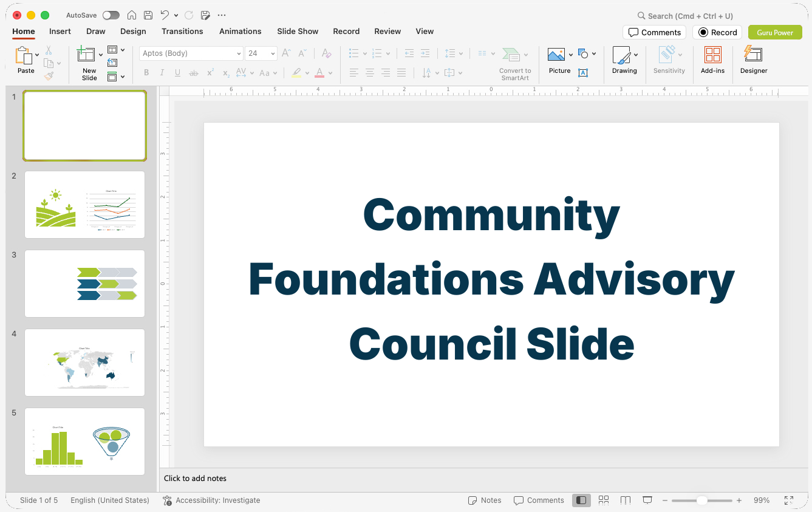Image resolution: width=812 pixels, height=512 pixels.
Task: Click the Paste clipboard icon
Action: (24, 55)
